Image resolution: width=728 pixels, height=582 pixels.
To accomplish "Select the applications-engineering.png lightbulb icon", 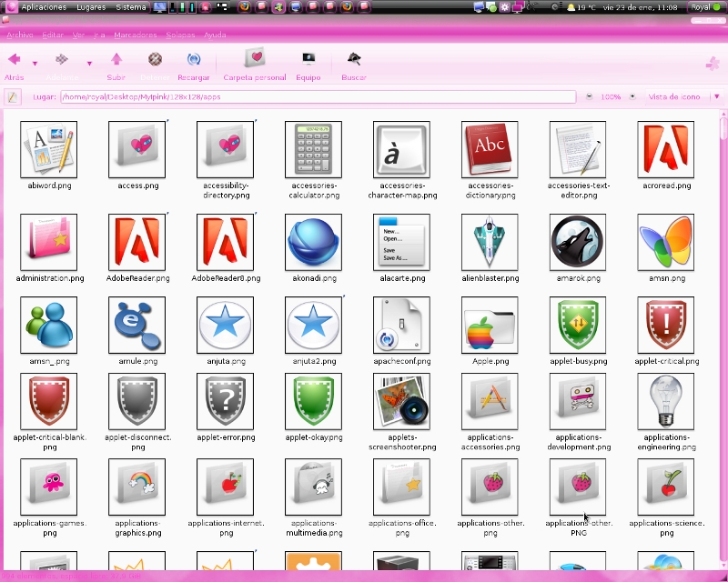I will tap(666, 401).
